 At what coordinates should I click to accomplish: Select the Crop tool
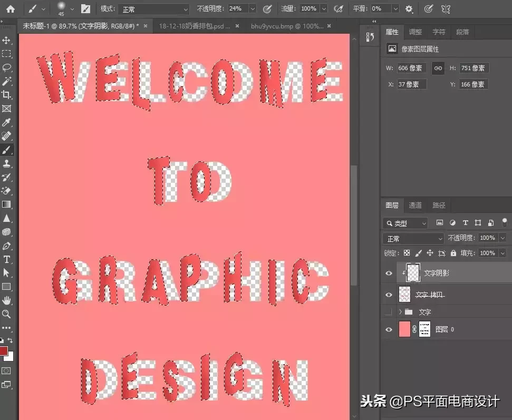(6, 95)
